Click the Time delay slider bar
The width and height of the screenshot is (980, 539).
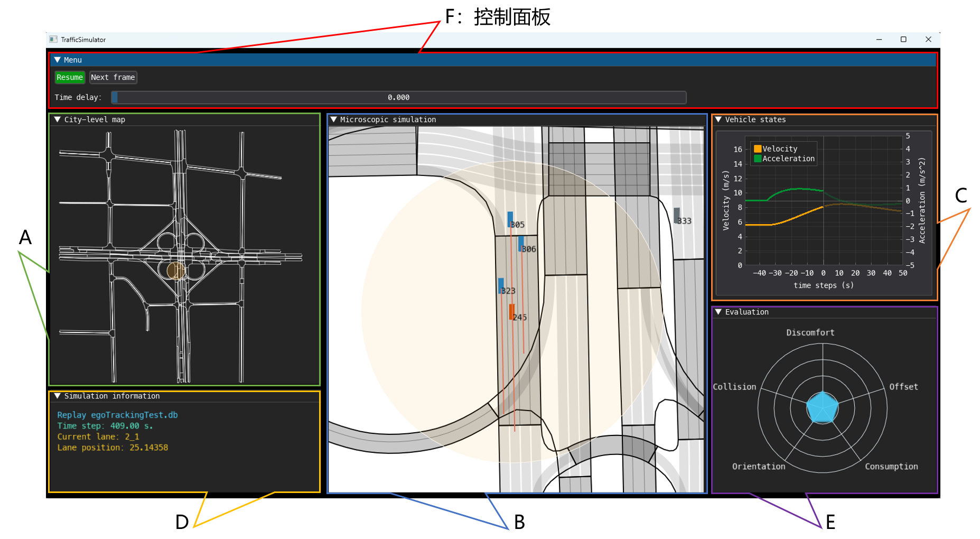point(398,97)
